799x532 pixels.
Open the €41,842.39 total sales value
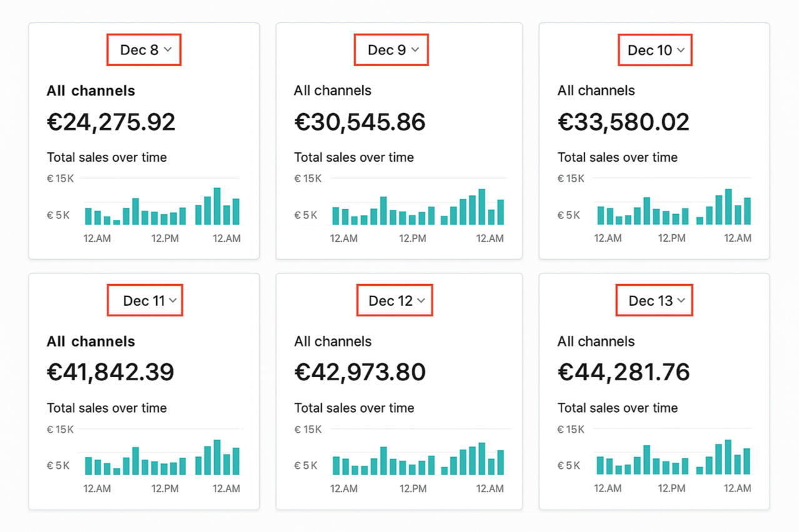[x=111, y=372]
